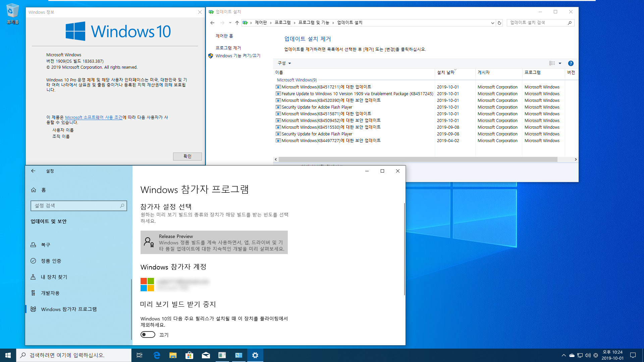Select 개발자용 in Settings sidebar
The image size is (644, 362).
click(78, 293)
